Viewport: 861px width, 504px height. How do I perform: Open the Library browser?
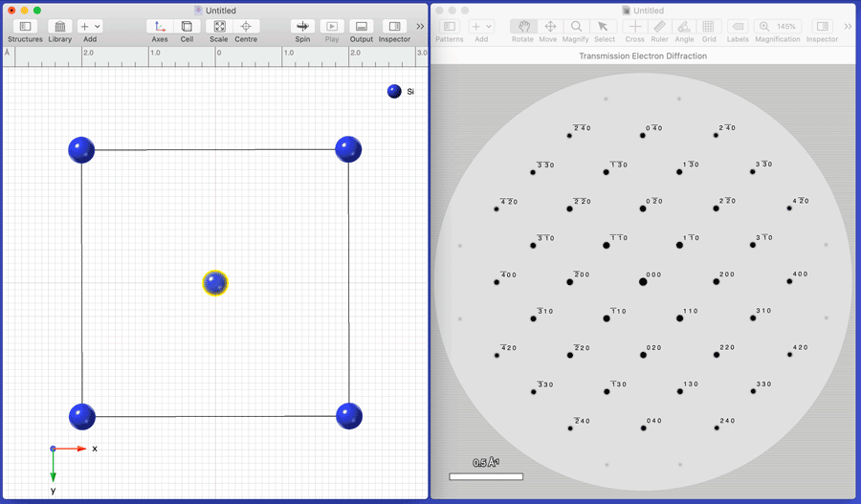click(59, 27)
